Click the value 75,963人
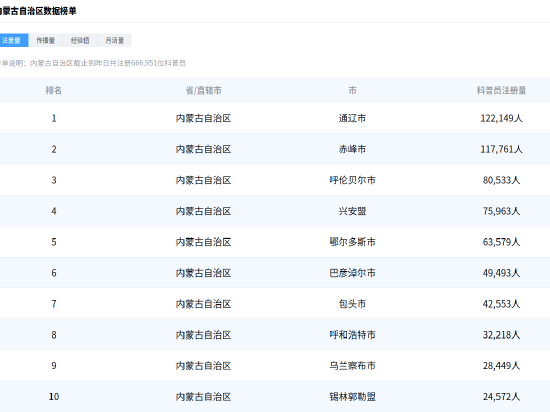Screen dimensions: 550x412 click(x=501, y=211)
